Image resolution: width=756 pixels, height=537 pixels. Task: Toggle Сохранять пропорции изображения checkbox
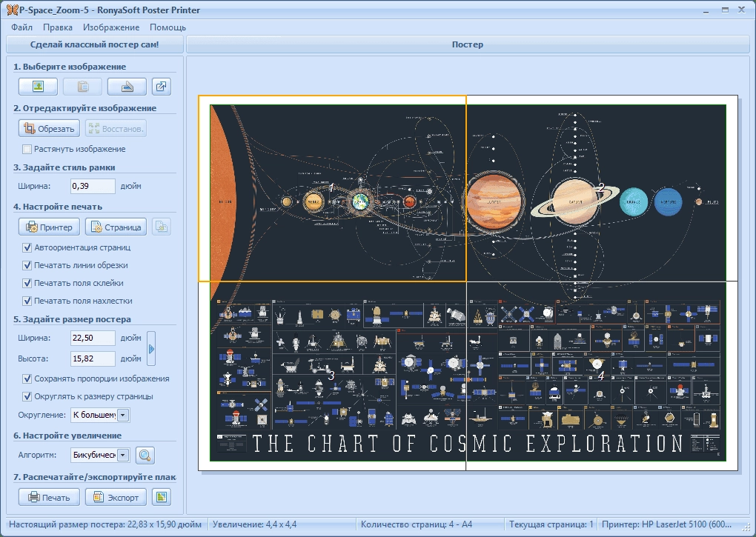point(27,378)
